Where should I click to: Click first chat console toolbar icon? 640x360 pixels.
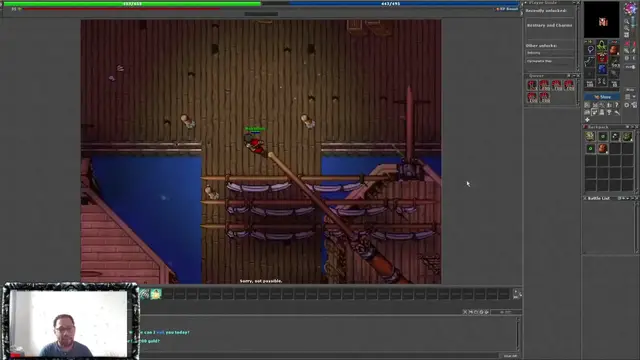click(x=465, y=312)
